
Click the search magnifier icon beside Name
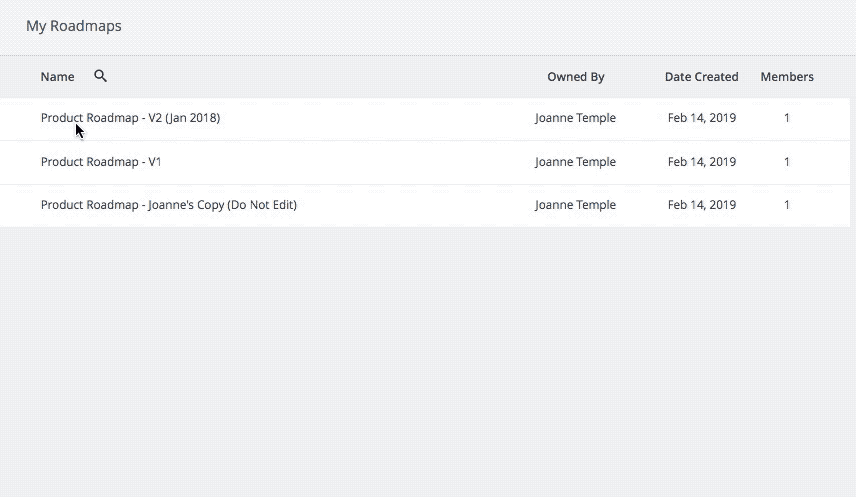tap(100, 76)
